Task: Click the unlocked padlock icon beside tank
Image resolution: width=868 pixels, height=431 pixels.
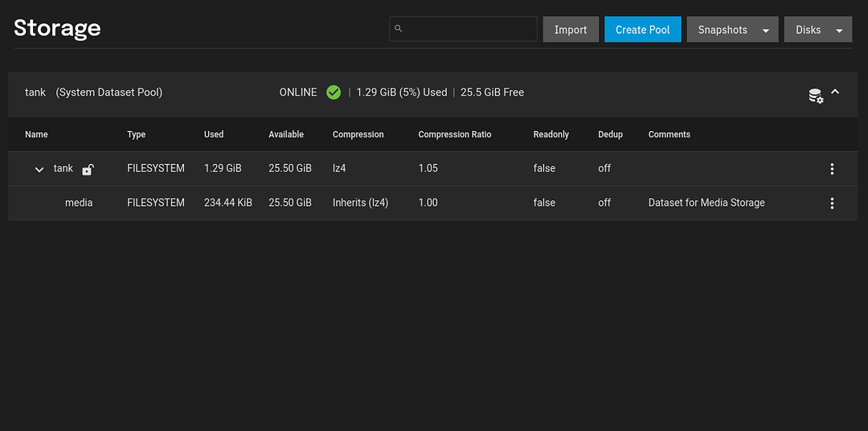Action: point(88,170)
